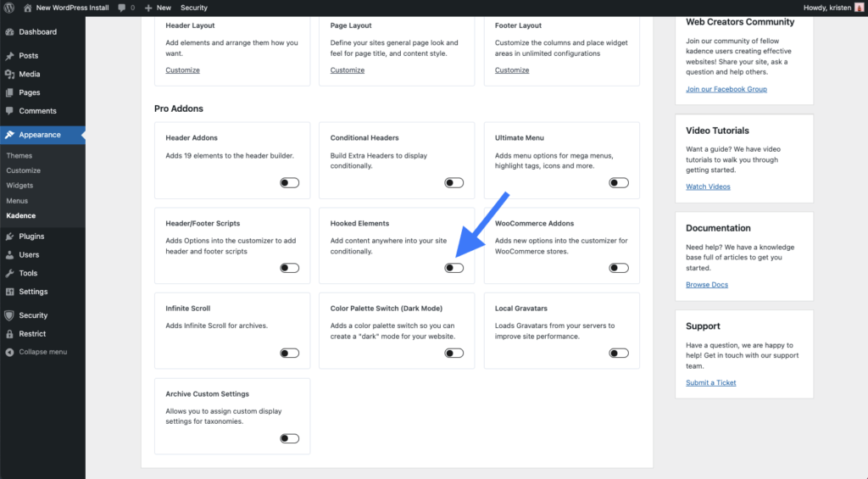Click the Restrict padlock icon

click(9, 334)
